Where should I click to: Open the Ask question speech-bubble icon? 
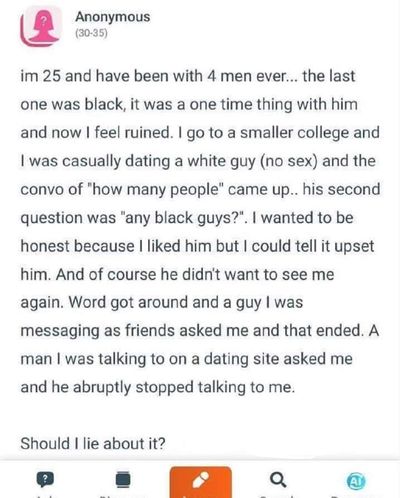[x=45, y=480]
